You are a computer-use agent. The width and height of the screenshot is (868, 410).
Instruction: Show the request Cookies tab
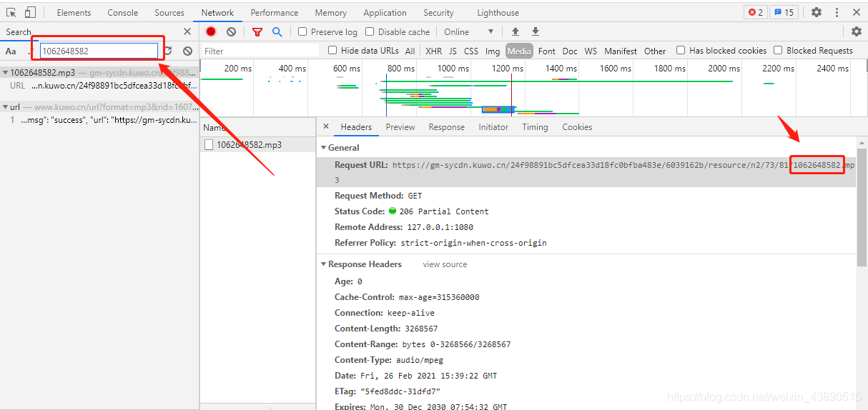(577, 126)
